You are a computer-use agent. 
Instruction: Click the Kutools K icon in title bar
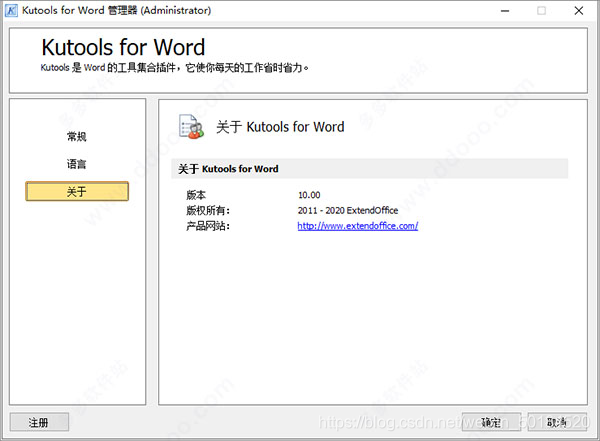coord(11,10)
